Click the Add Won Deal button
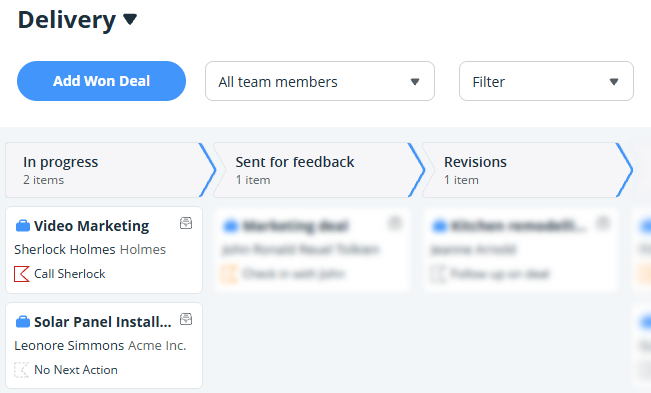The height and width of the screenshot is (393, 651). [x=101, y=81]
